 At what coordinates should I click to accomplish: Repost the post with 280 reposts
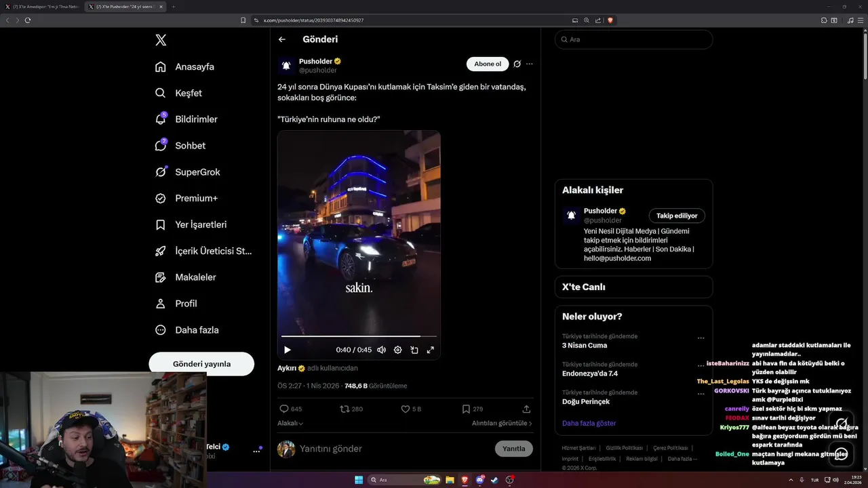351,409
